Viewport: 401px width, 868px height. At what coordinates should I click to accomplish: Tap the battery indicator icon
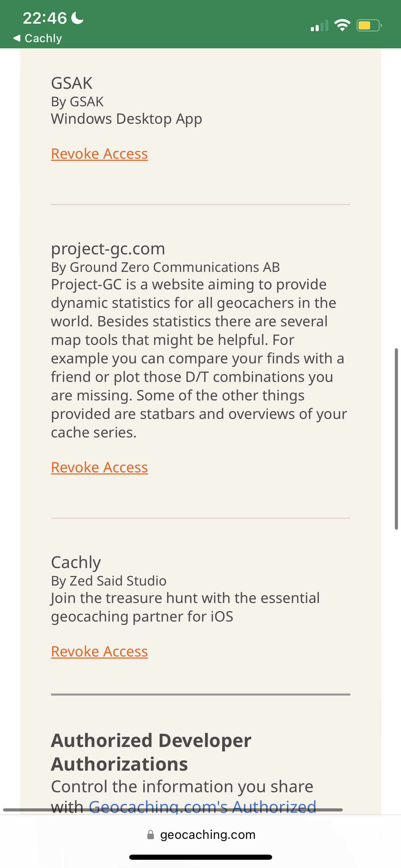(369, 25)
